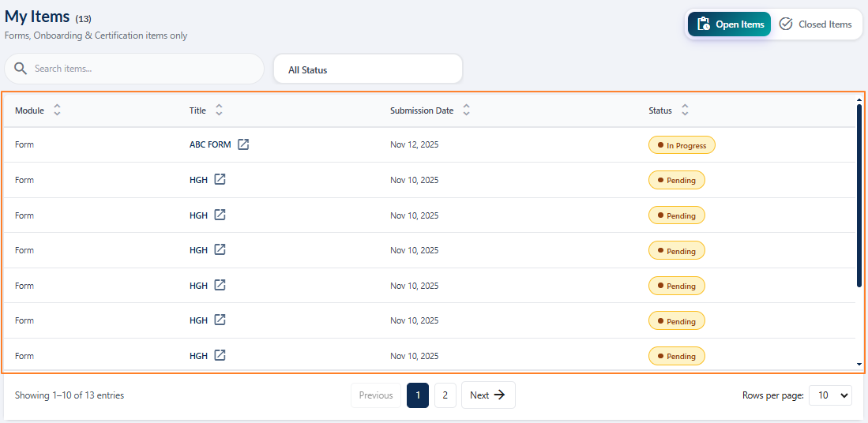The image size is (868, 423).
Task: Click the table's vertical scrollbar thumb
Action: tap(859, 195)
